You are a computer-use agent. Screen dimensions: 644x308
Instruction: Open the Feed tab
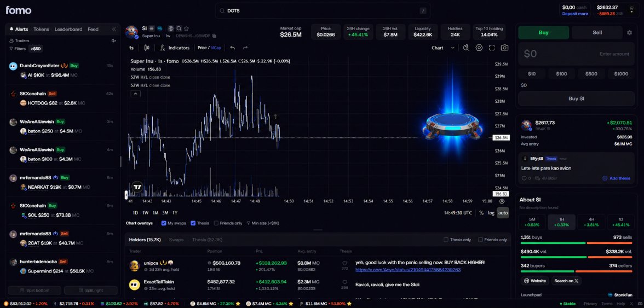coord(93,29)
